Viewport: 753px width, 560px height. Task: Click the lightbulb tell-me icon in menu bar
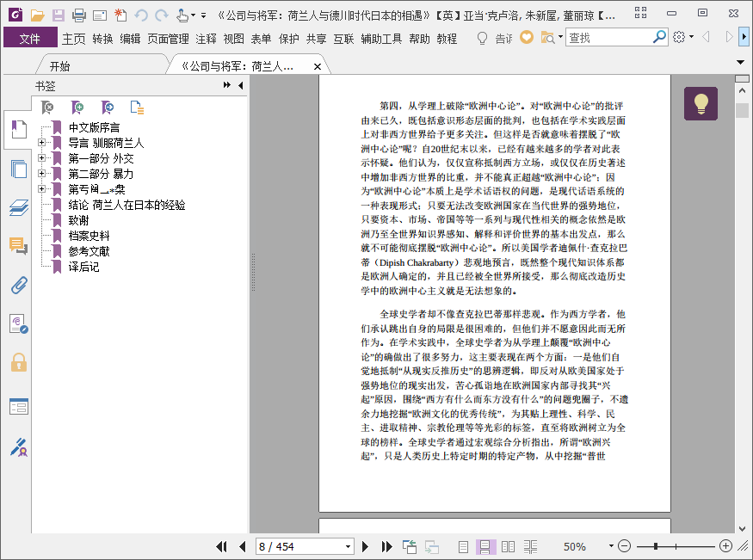482,38
